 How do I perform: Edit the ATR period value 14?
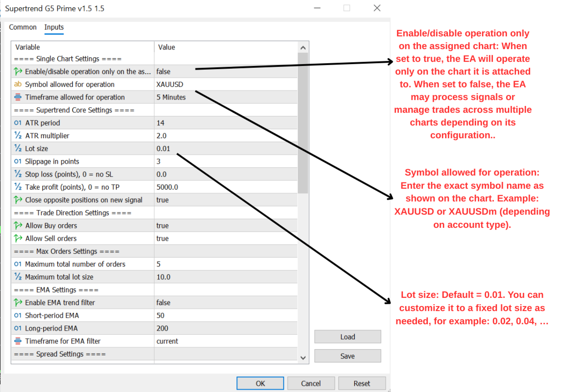tap(226, 123)
